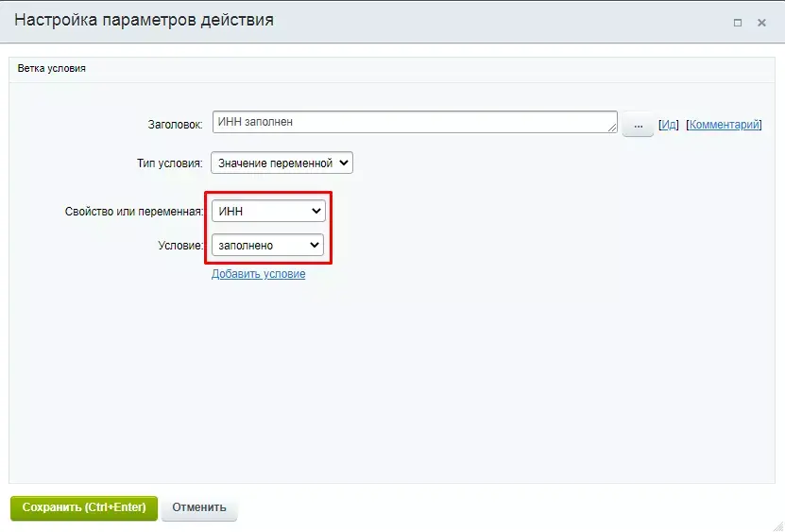Grab the dialog resize corner handle
This screenshot has width=785, height=532.
point(778,525)
